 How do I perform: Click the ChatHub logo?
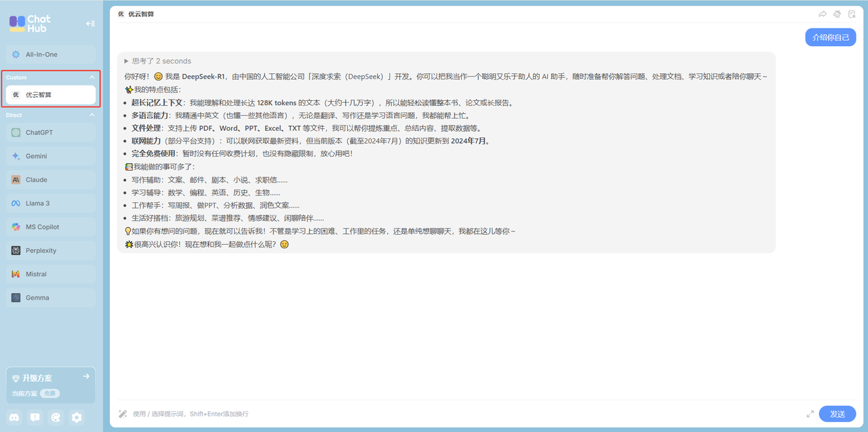(30, 24)
